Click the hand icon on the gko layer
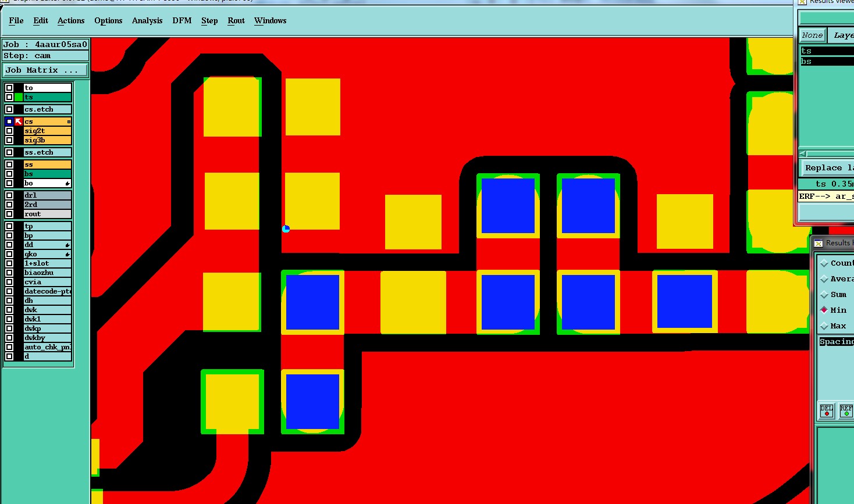The image size is (854, 504). coord(67,254)
